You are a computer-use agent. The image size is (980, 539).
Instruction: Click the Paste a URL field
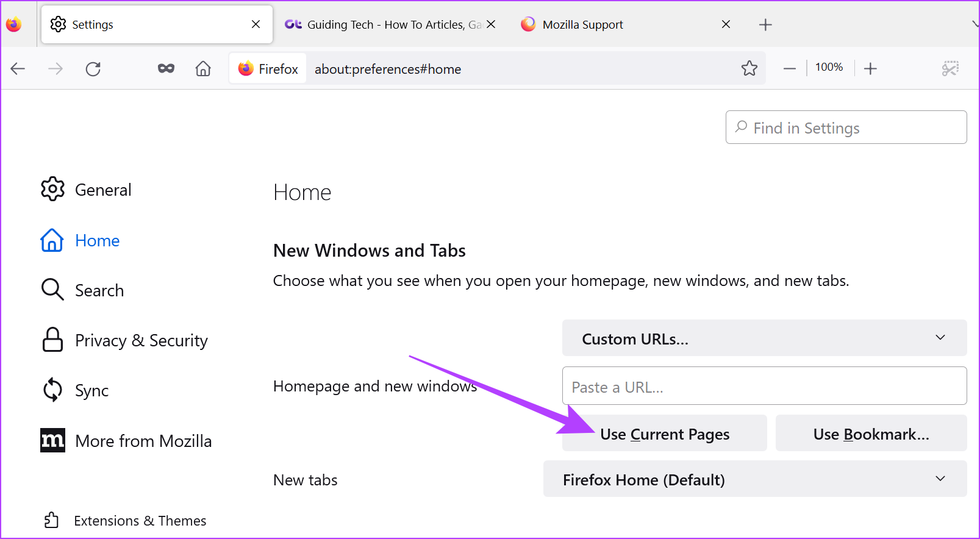[x=764, y=386]
